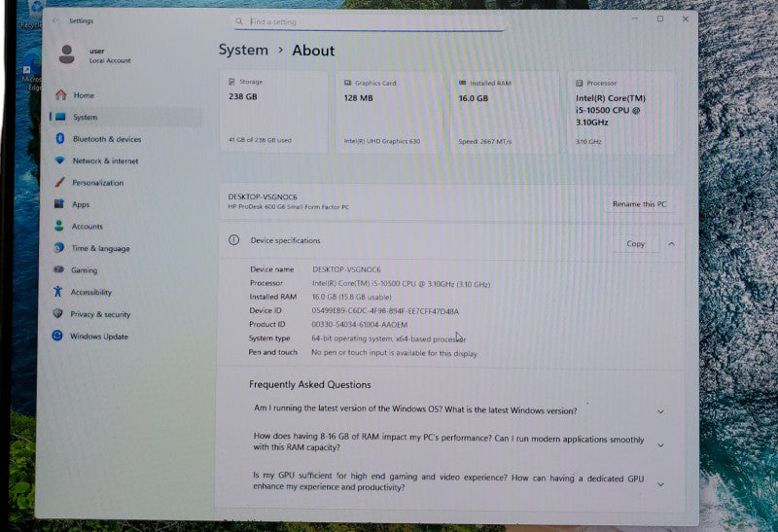778x532 pixels.
Task: Click Rename this PC button
Action: [x=640, y=204]
